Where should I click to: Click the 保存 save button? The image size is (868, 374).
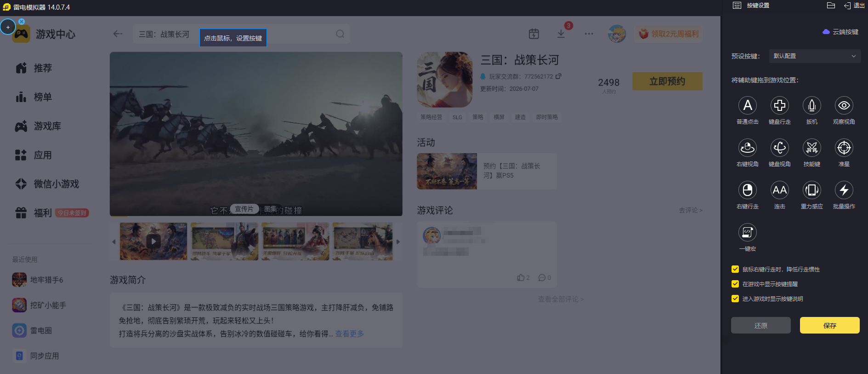(829, 325)
